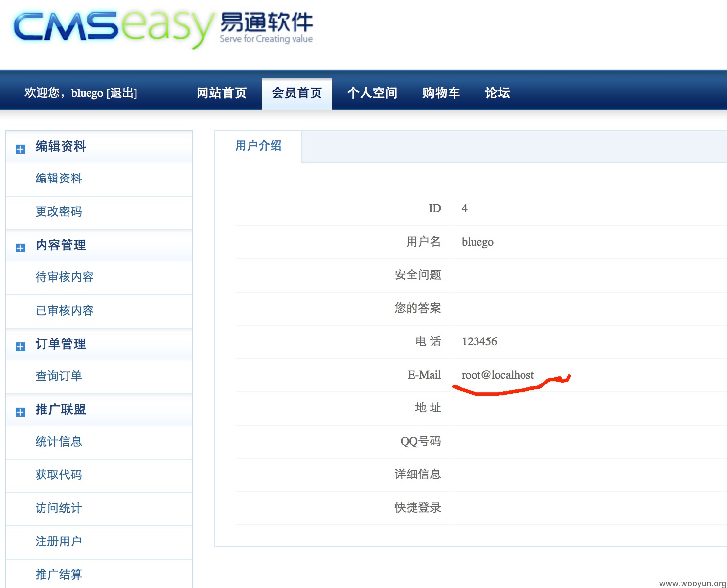
Task: Select 查询订单 to look up orders
Action: 59,376
